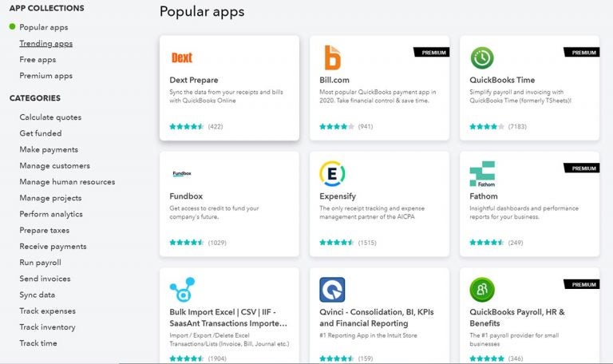Go to the Sync data category

point(38,295)
